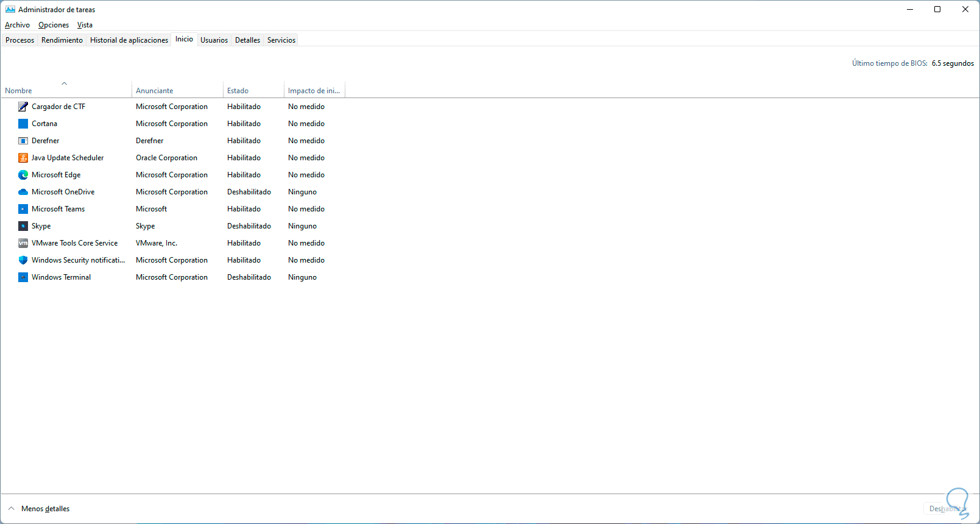
Task: Click the Task Manager title bar icon
Action: coord(10,9)
